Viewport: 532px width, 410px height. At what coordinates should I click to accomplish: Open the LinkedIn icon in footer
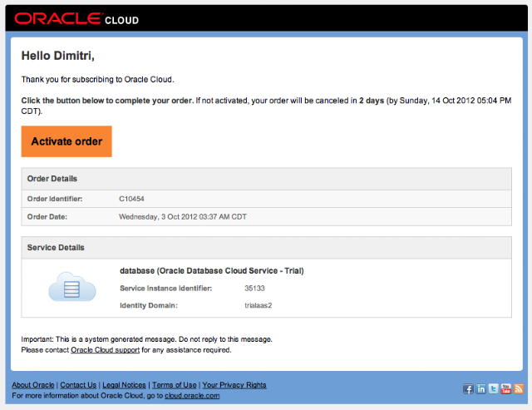(x=480, y=389)
